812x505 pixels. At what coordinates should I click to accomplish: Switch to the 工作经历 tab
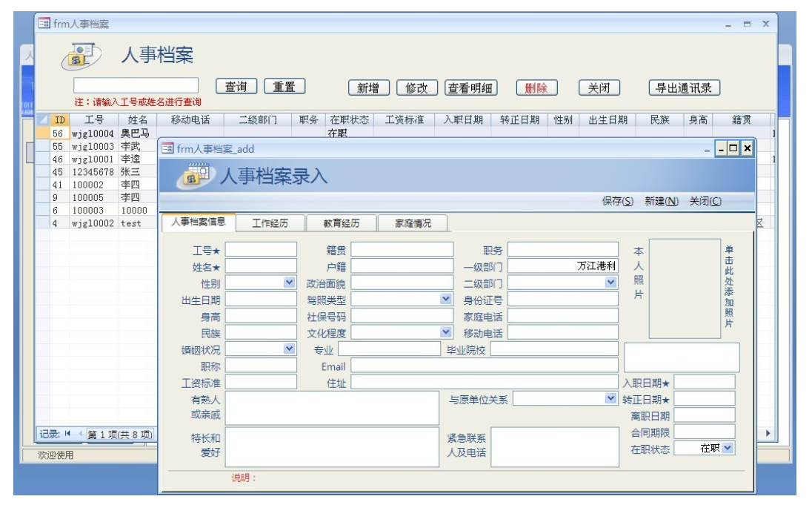click(x=270, y=223)
